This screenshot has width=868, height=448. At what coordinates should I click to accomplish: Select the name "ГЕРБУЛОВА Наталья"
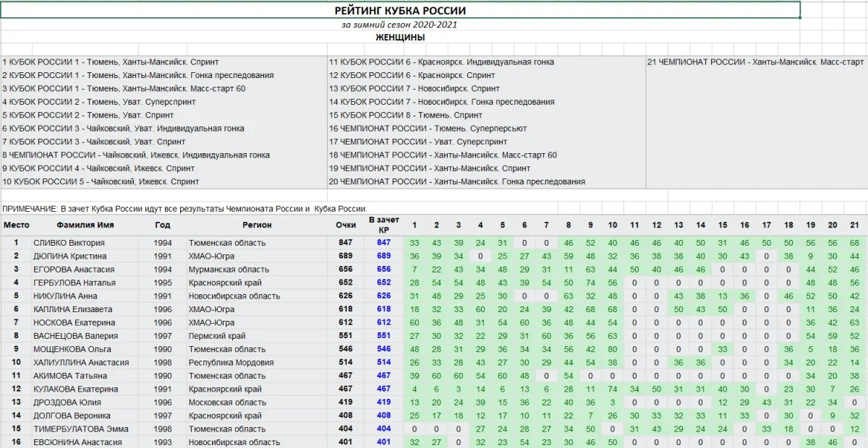click(75, 283)
